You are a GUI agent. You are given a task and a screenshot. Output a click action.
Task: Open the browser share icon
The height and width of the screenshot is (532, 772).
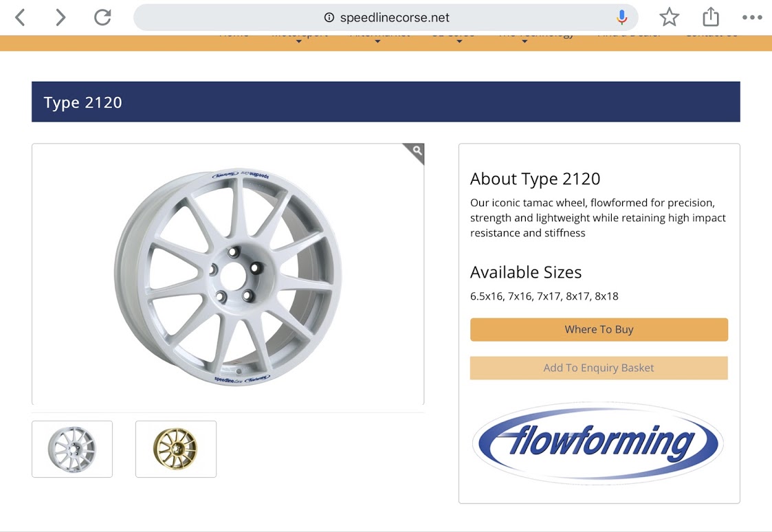tap(710, 16)
